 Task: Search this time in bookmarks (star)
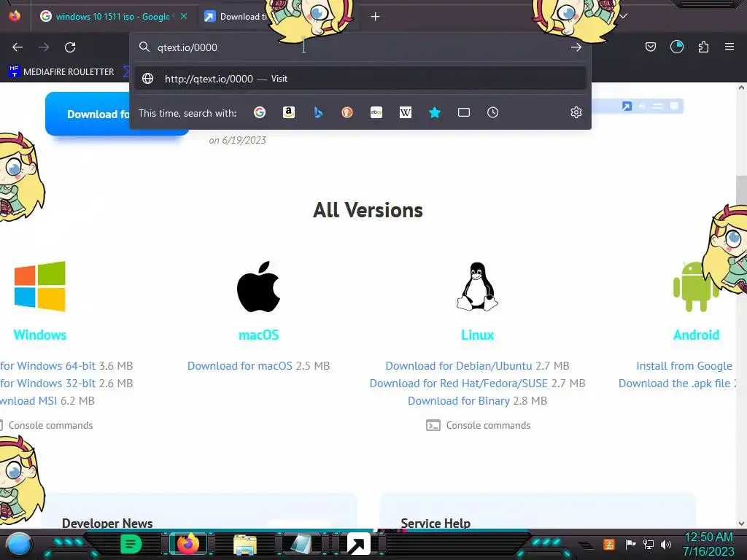(x=435, y=112)
